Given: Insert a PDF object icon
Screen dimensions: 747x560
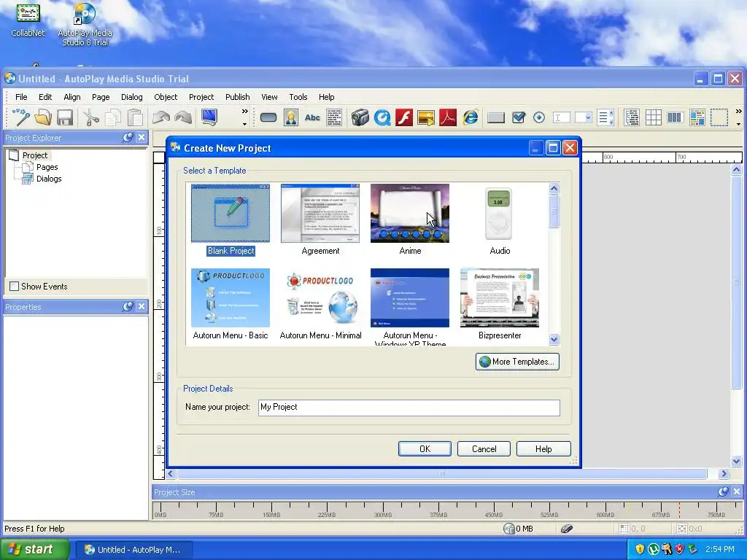Looking at the screenshot, I should (x=448, y=117).
